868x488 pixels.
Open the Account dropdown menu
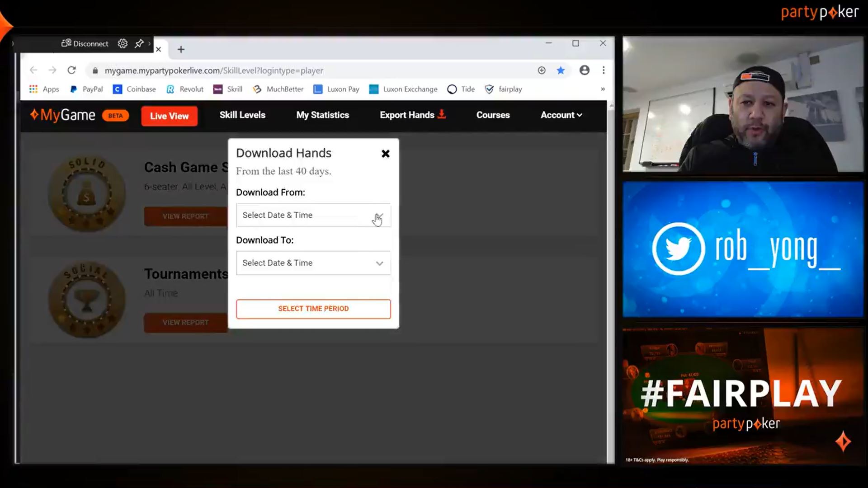[x=561, y=115]
